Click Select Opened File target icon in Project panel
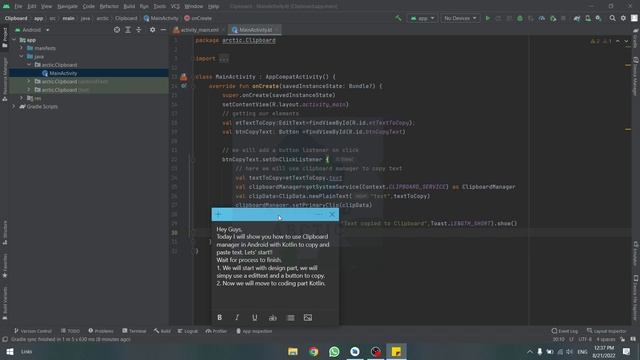640x360 pixels. tap(117, 30)
